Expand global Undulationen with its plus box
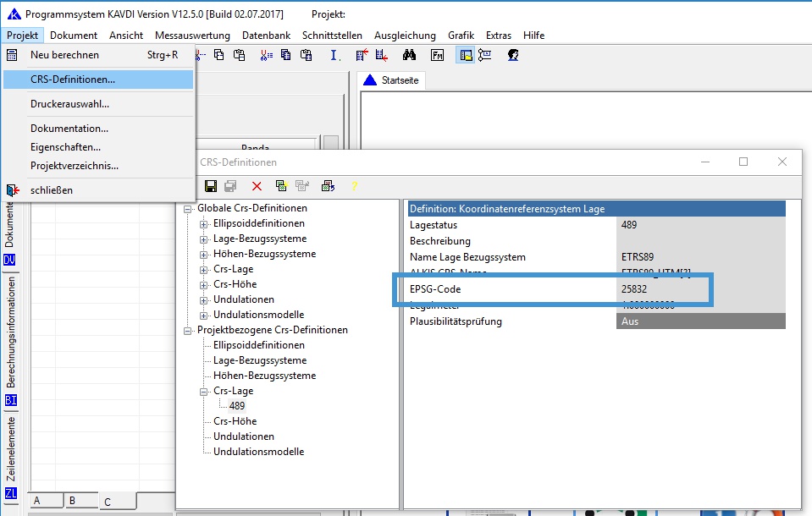 (203, 300)
